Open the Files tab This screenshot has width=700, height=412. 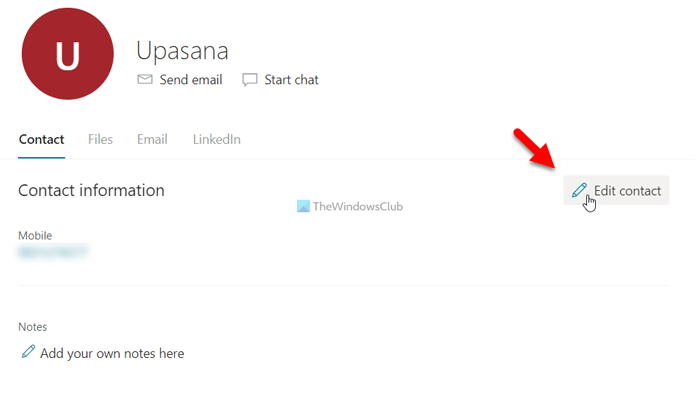point(100,140)
